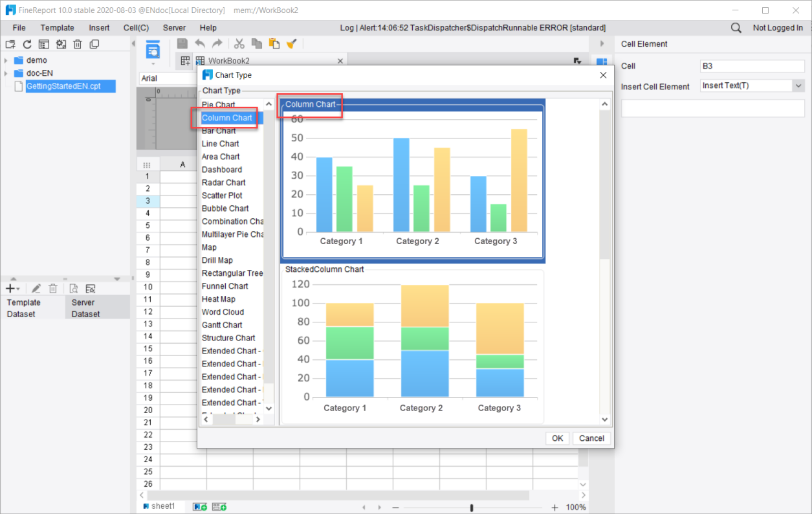Select the format painter brush icon
The width and height of the screenshot is (812, 514).
pyautogui.click(x=292, y=43)
